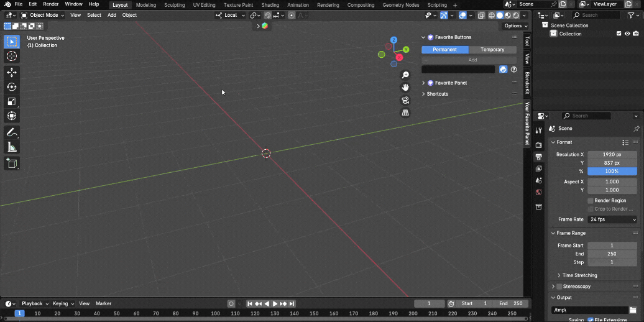644x322 pixels.
Task: Open the Playback dropdown in timeline
Action: tap(35, 303)
